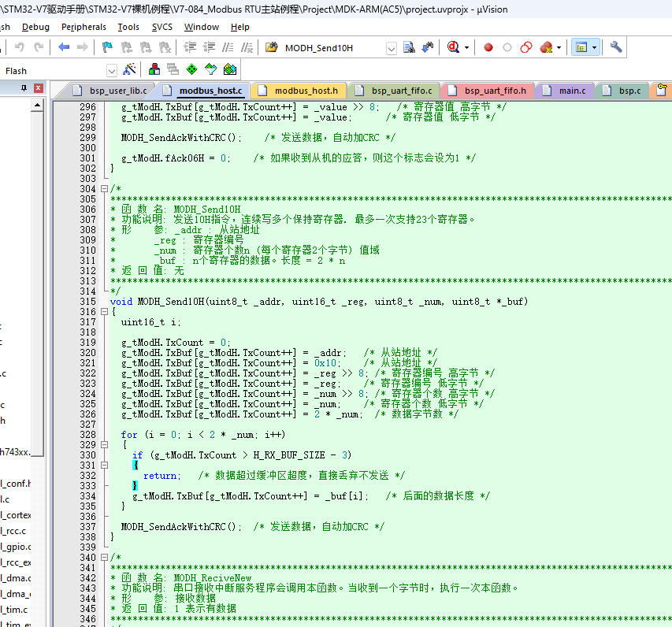Switch to the bsp_user_lib.c tab
The width and height of the screenshot is (672, 627).
pyautogui.click(x=110, y=91)
